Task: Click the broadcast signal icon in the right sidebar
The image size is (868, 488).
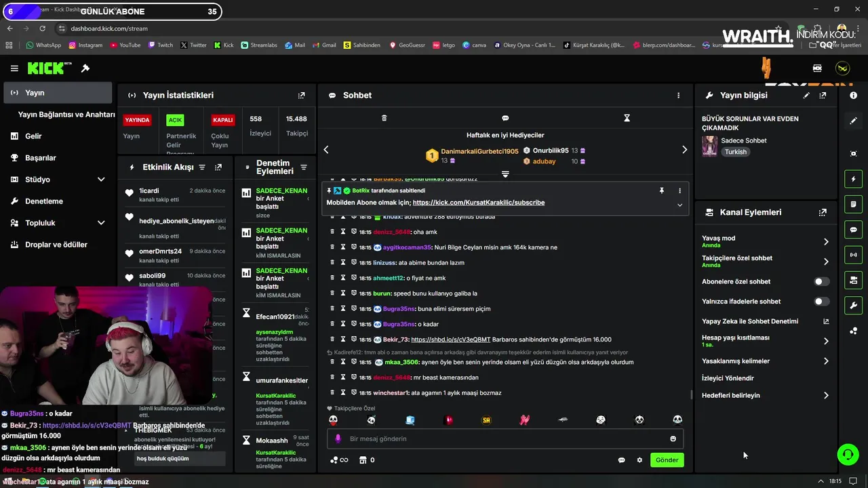Action: (853, 255)
